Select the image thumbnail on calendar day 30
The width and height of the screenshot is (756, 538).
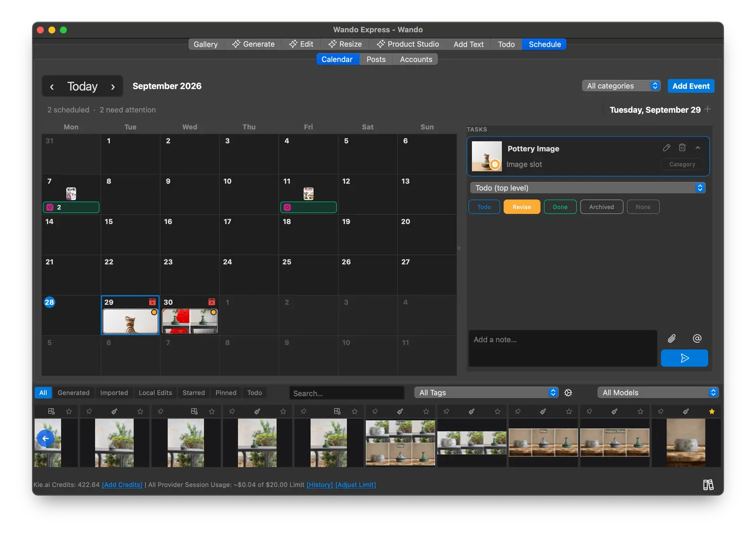(x=190, y=321)
